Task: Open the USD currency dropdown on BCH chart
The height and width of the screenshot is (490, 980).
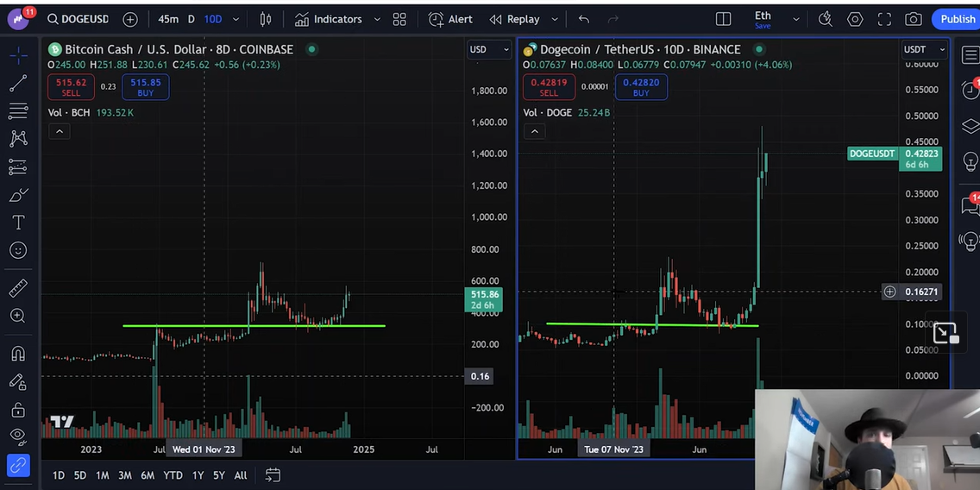Action: (x=489, y=49)
